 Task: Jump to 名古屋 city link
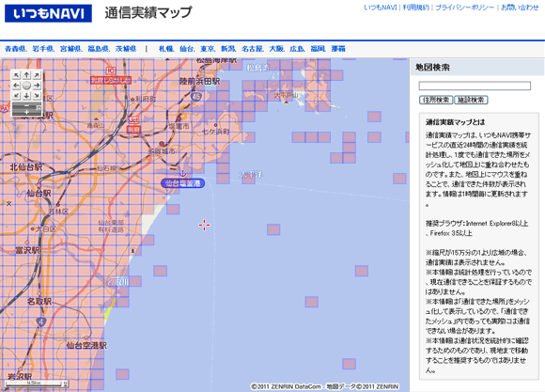[x=252, y=49]
